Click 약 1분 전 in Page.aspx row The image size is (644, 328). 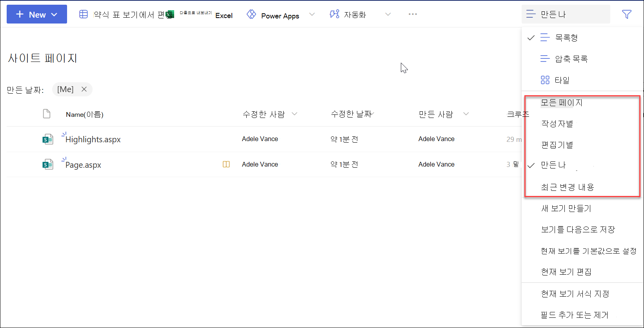[x=344, y=165]
